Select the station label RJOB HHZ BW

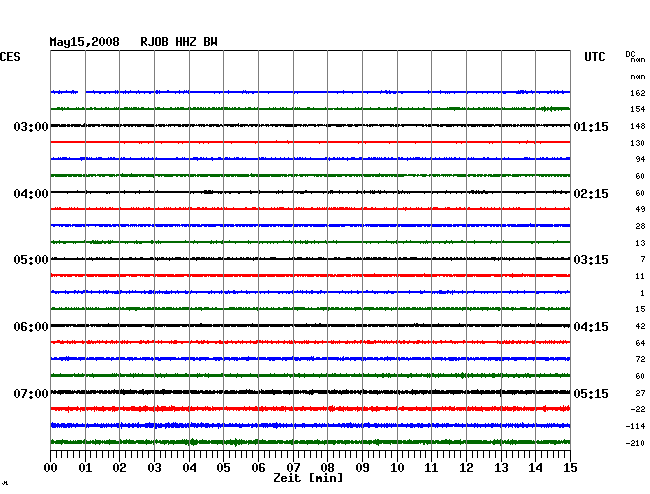point(179,42)
